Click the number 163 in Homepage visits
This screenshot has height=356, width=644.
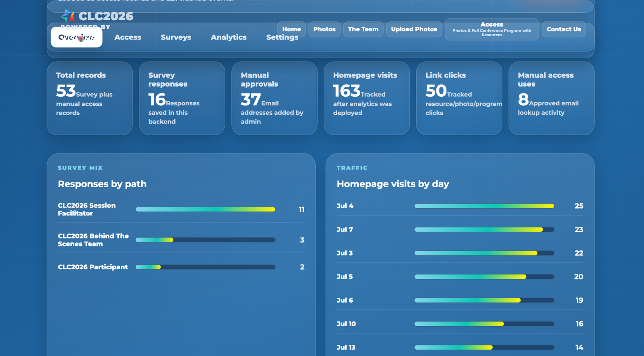[347, 91]
